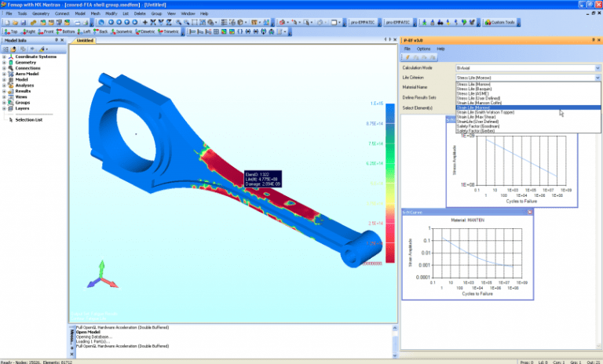Open the Mesh menu

(x=95, y=13)
